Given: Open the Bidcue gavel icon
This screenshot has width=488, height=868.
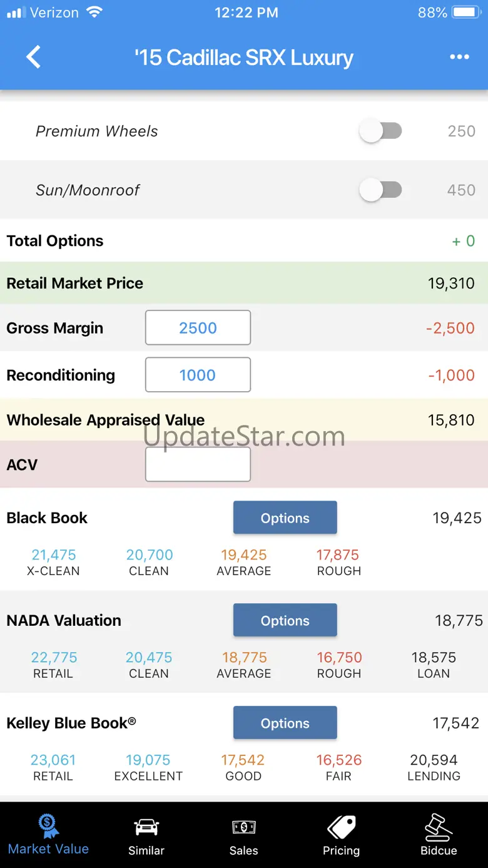Looking at the screenshot, I should coord(439,827).
